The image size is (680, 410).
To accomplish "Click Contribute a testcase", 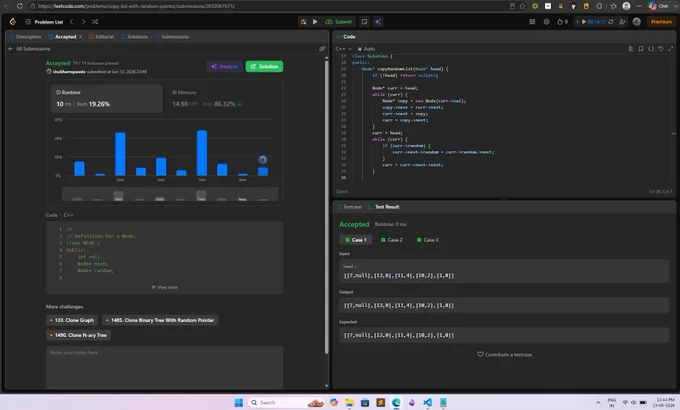I will 504,354.
